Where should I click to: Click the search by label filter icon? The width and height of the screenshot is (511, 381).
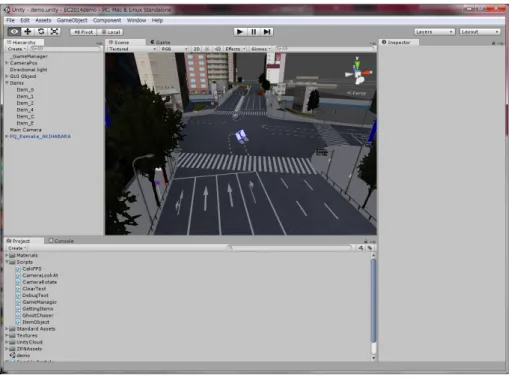370,248
